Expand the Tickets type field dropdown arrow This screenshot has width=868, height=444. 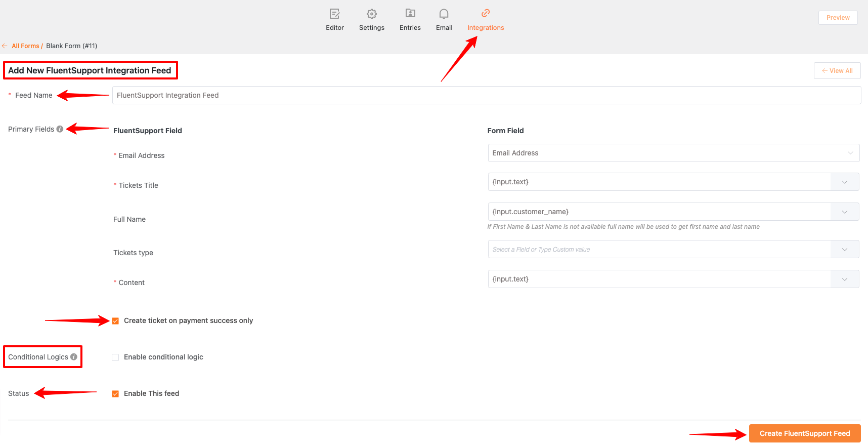(x=845, y=249)
